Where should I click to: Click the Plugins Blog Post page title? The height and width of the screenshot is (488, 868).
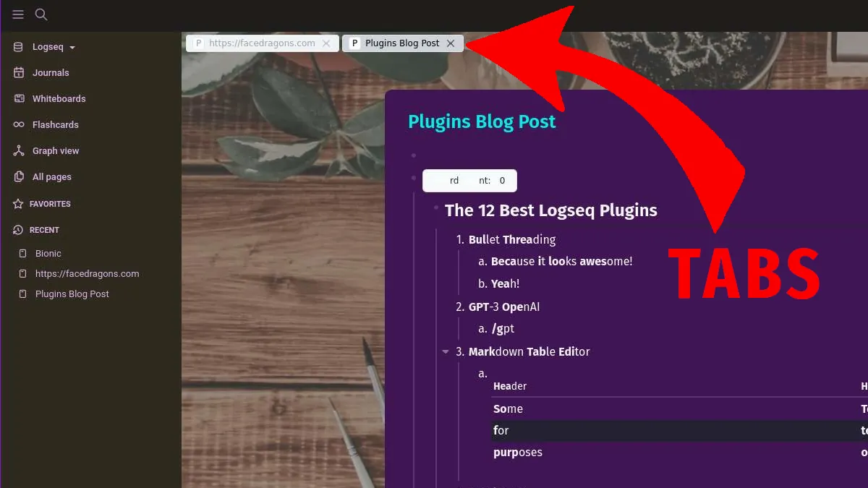pyautogui.click(x=482, y=121)
